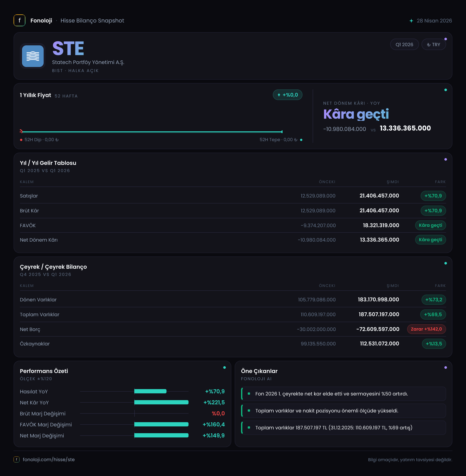
Task: Click the Satışlar current value 21.406.457.000
Action: coord(379,196)
